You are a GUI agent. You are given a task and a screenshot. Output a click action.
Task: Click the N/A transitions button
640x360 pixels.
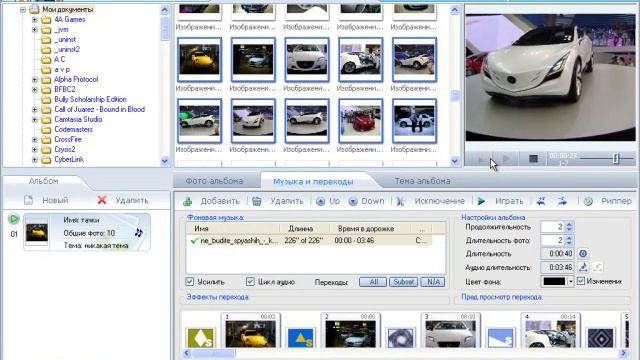pyautogui.click(x=433, y=282)
